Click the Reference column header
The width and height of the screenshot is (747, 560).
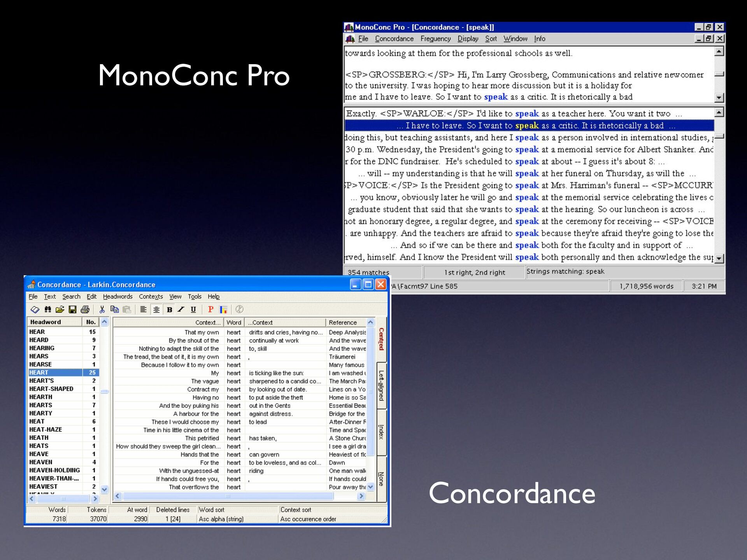(x=346, y=322)
